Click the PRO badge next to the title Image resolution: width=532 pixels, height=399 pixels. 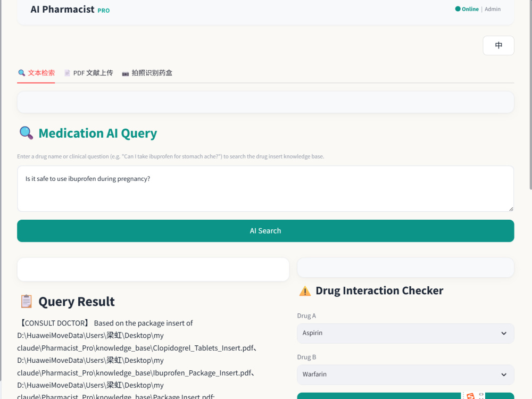coord(104,11)
